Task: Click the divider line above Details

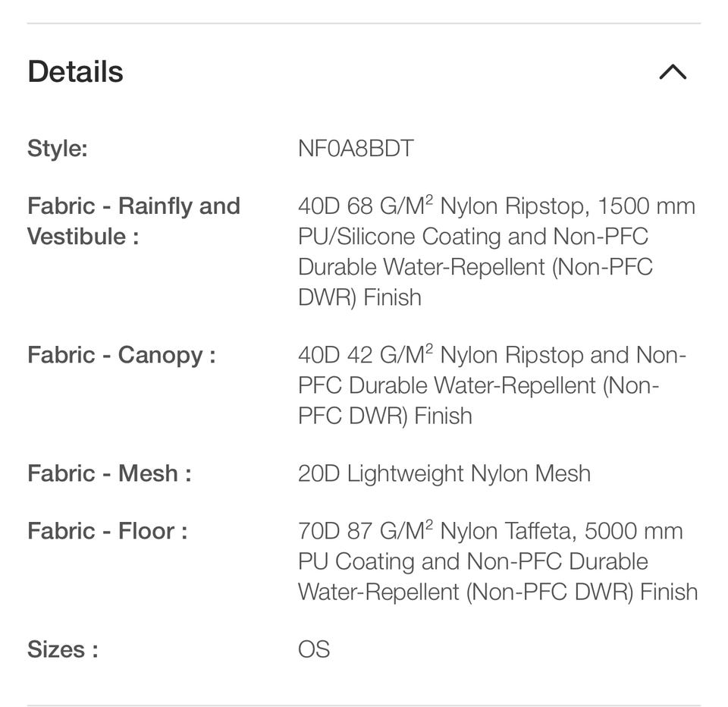Action: (x=364, y=24)
